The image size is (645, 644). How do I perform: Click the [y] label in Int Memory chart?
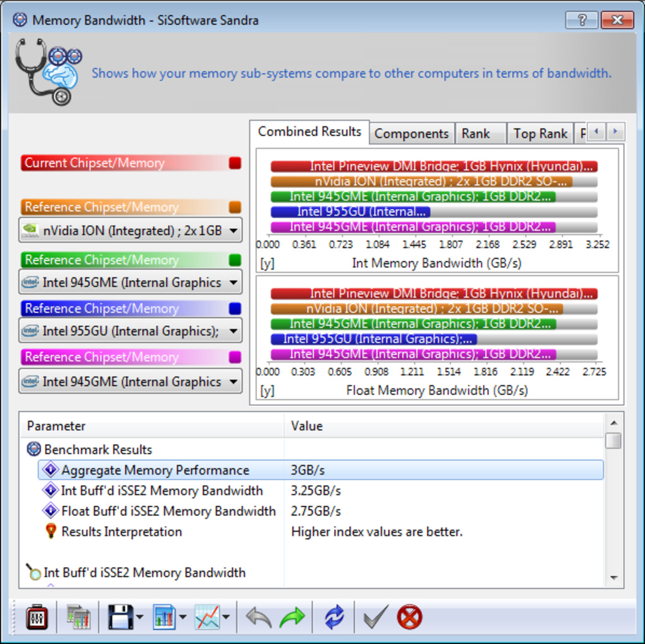pos(267,264)
